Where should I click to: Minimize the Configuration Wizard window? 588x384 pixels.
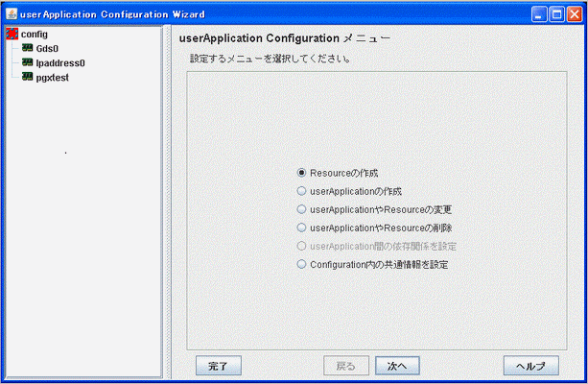coord(539,14)
